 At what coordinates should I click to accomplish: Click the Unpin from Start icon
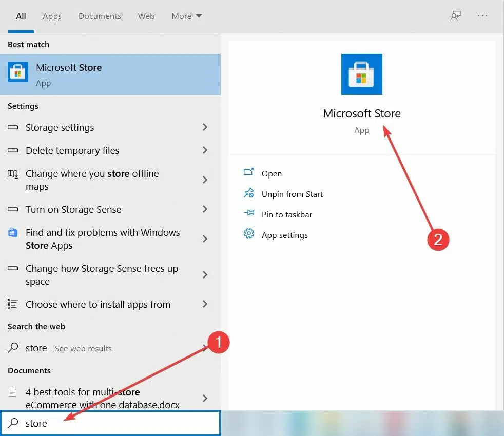248,193
